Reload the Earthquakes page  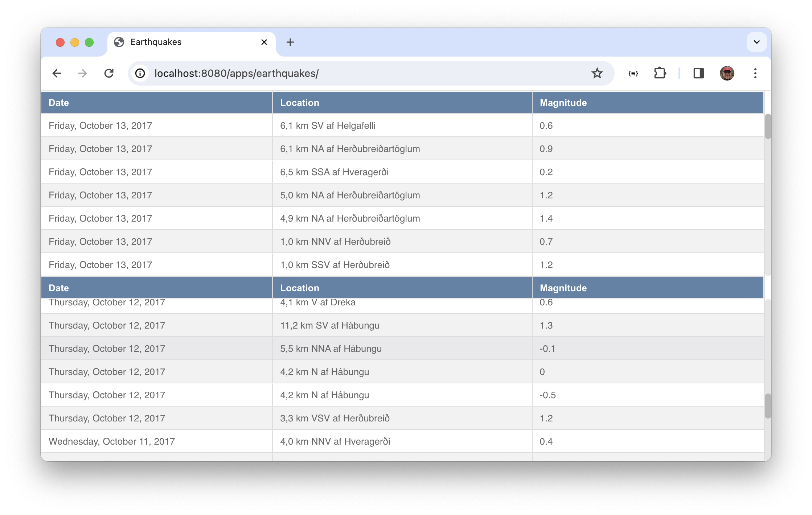point(109,73)
